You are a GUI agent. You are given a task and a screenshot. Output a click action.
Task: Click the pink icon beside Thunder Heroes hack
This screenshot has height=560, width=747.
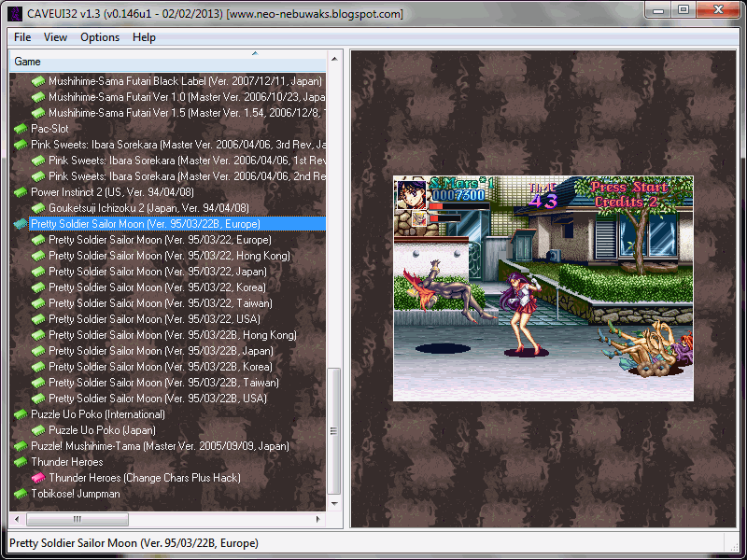(38, 478)
